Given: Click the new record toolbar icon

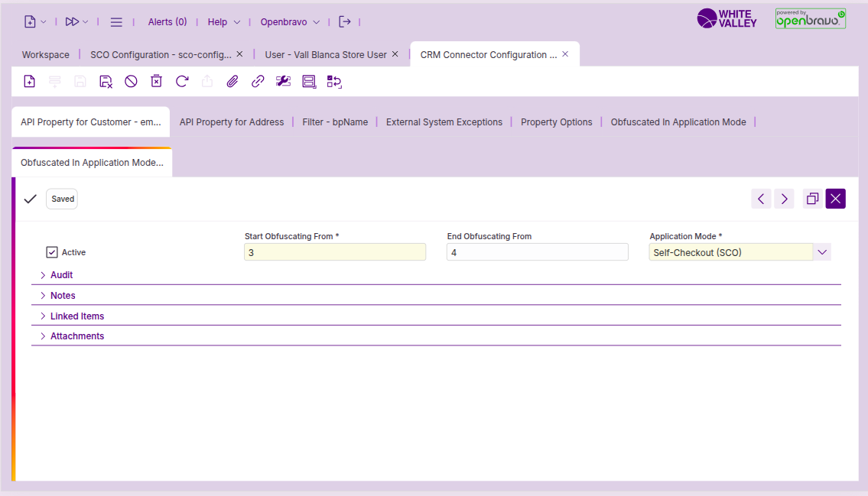Looking at the screenshot, I should (30, 81).
